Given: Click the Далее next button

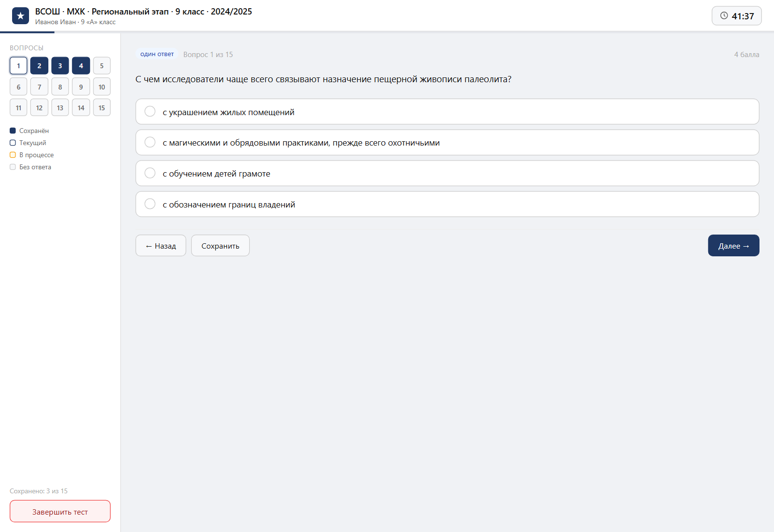Looking at the screenshot, I should point(733,246).
